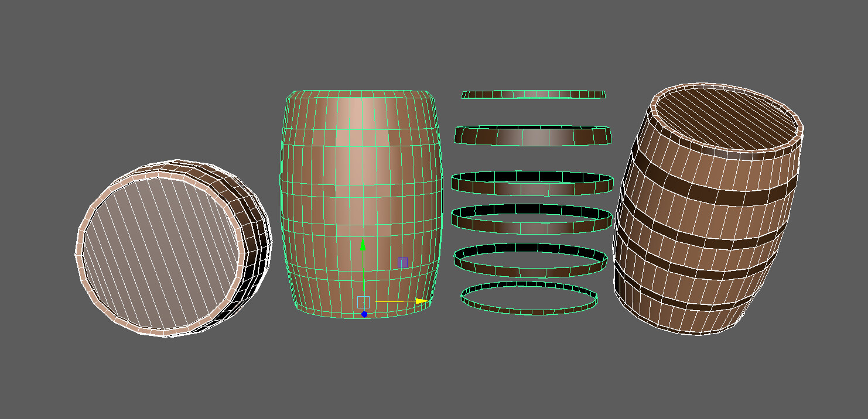The height and width of the screenshot is (419, 868).
Task: Click the dark blue square plane handle
Action: coord(402,262)
